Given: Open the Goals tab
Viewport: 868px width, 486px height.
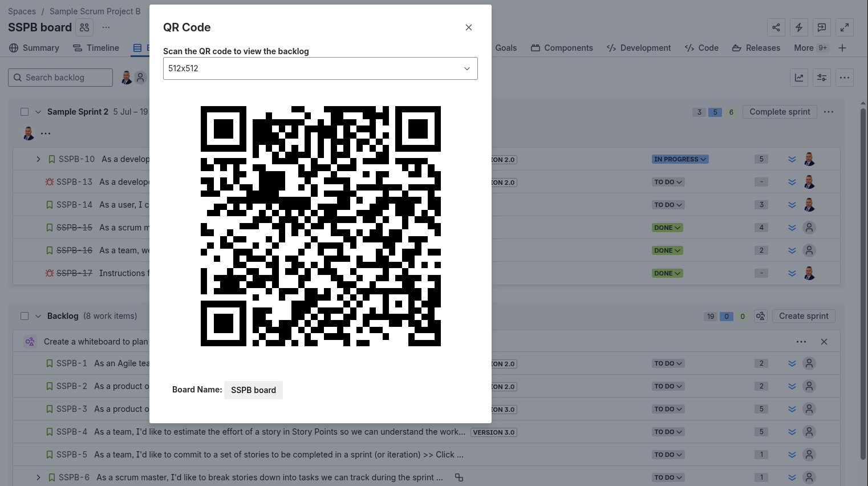Looking at the screenshot, I should [506, 48].
